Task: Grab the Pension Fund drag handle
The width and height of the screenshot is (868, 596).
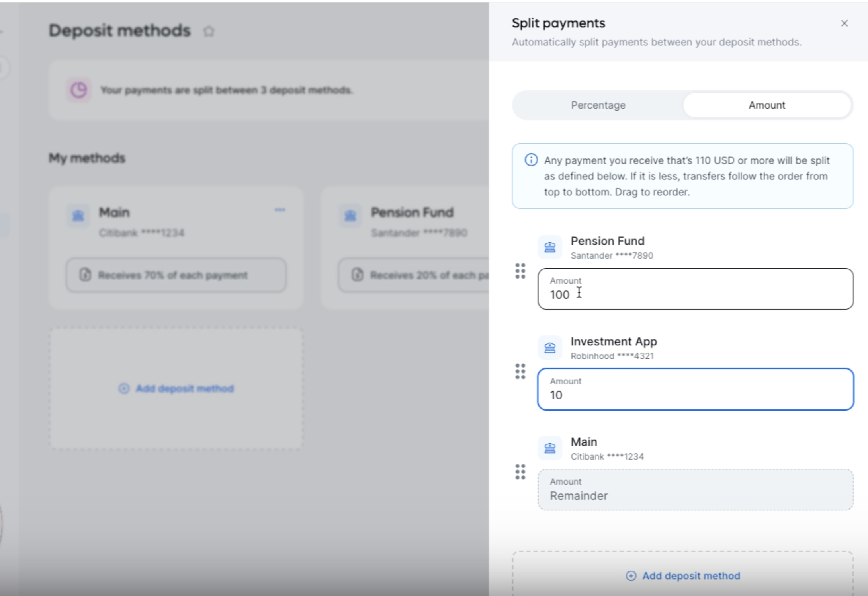Action: (x=520, y=271)
